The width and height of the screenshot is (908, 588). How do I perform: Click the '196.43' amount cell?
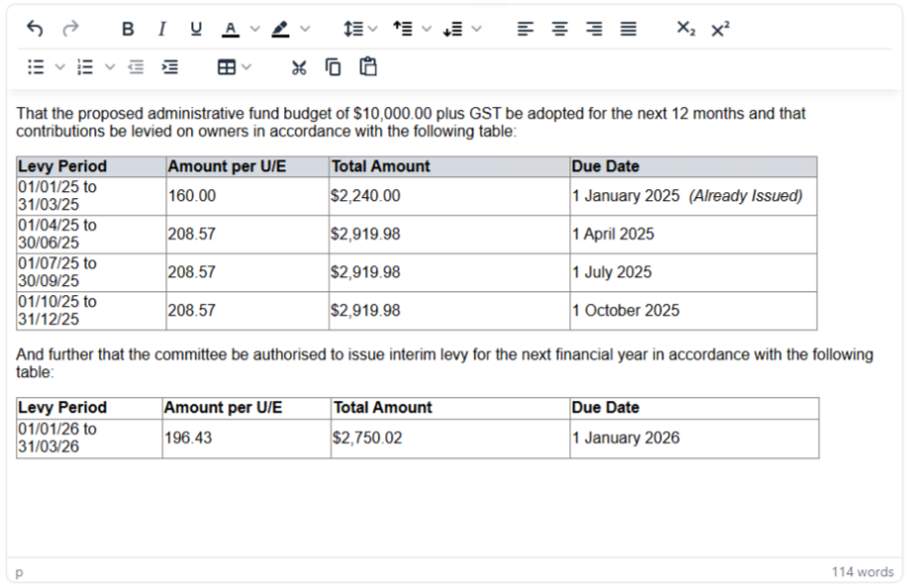[x=247, y=439]
